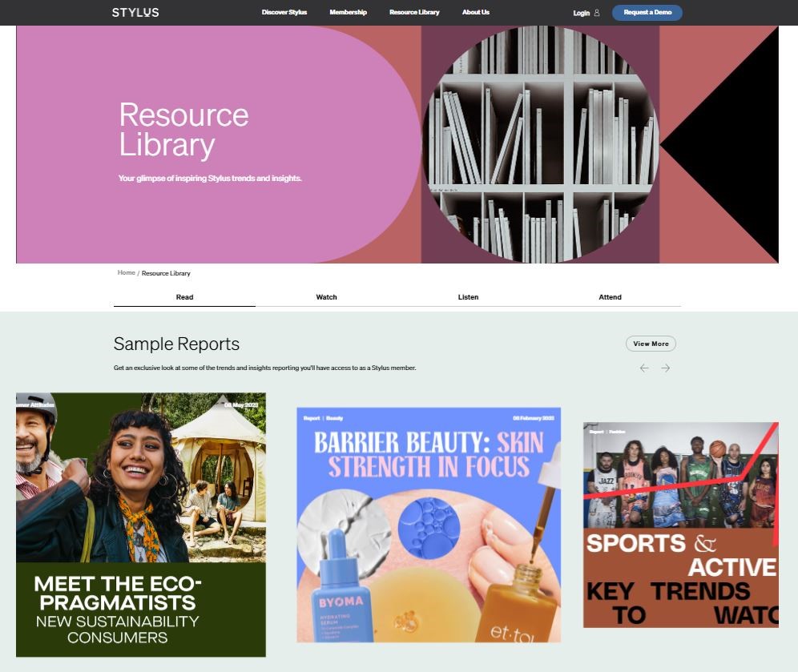Click the View More button
Screen dimensions: 798x672
(x=651, y=344)
